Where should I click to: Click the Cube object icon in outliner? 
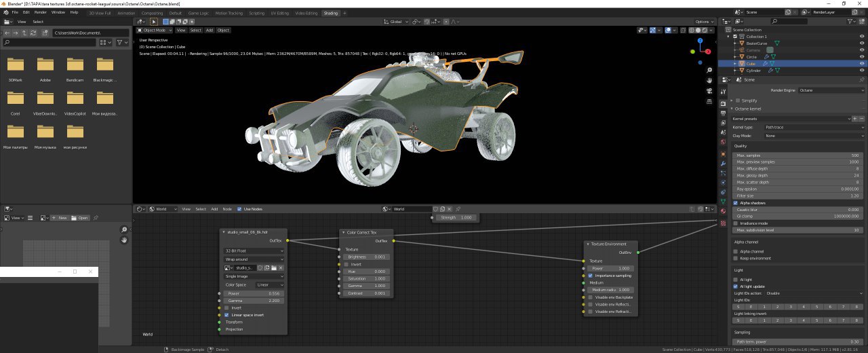[x=742, y=63]
